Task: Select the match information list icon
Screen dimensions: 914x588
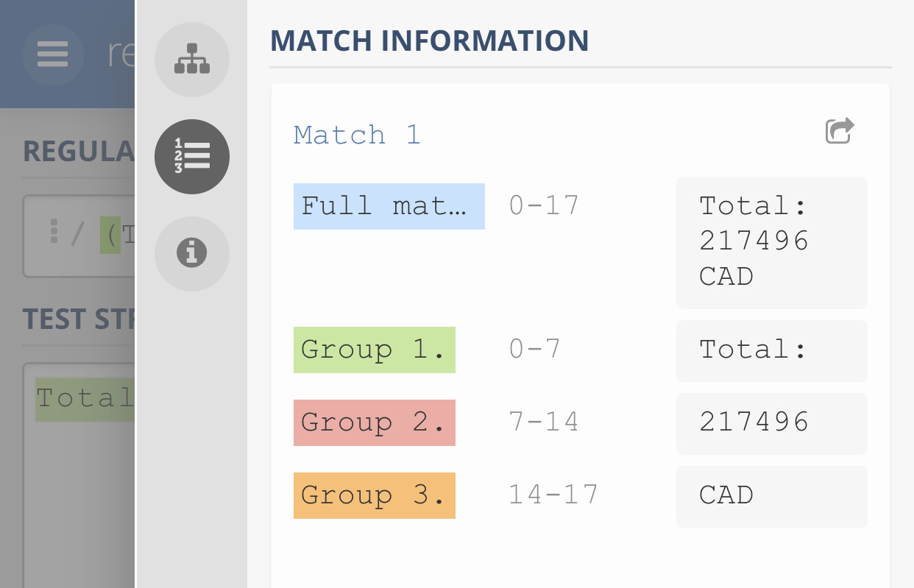Action: pyautogui.click(x=191, y=156)
